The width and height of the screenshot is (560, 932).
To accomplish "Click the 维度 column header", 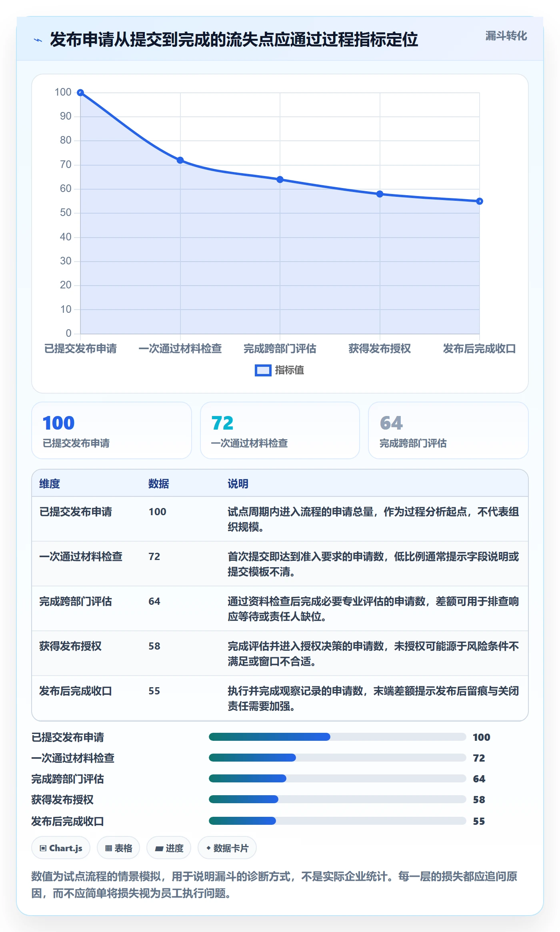I will [x=50, y=484].
